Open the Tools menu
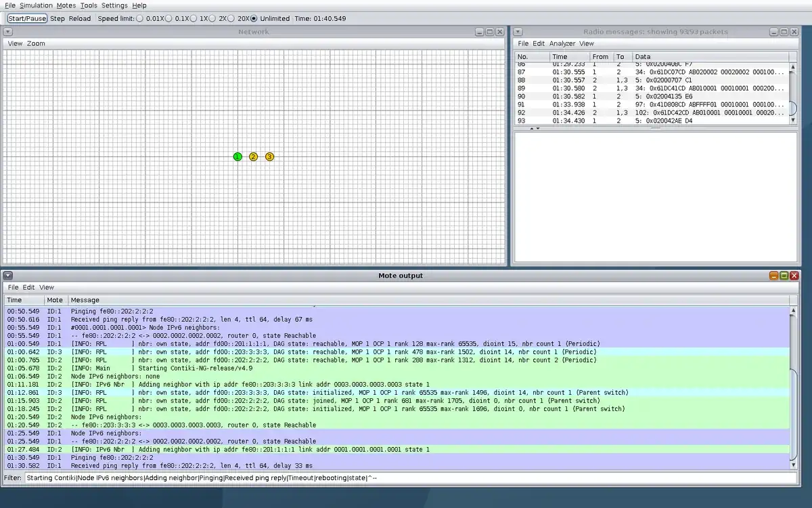 tap(89, 5)
